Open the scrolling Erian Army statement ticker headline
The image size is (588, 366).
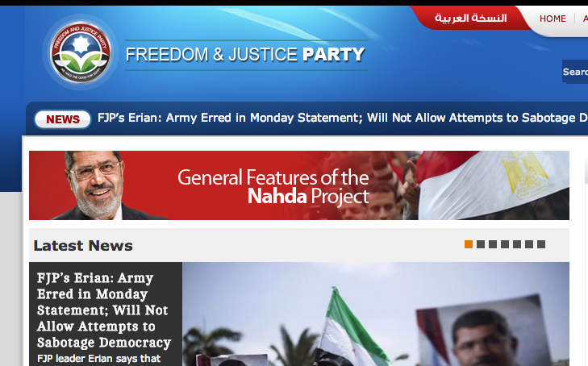click(x=342, y=118)
